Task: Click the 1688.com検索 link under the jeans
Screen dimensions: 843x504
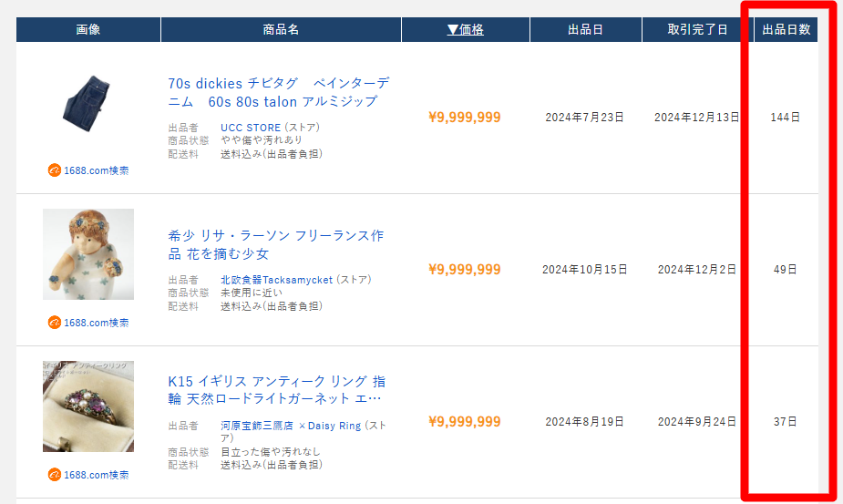Action: coord(96,170)
